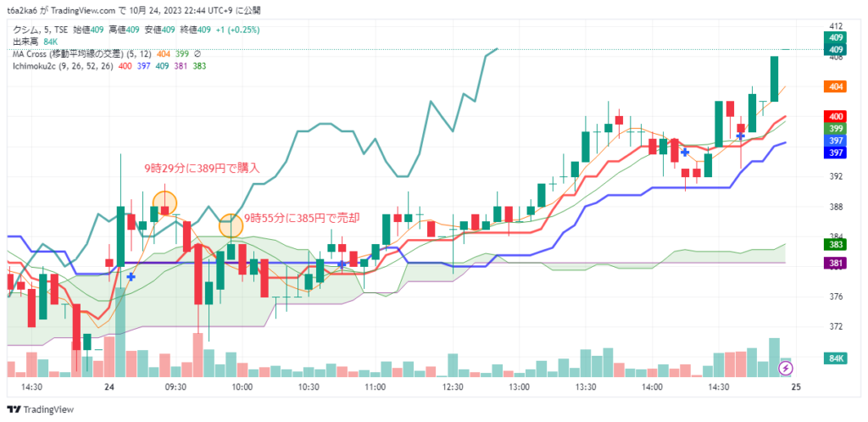The height and width of the screenshot is (422, 868).
Task: Click the purple lightning bolt icon
Action: click(786, 369)
